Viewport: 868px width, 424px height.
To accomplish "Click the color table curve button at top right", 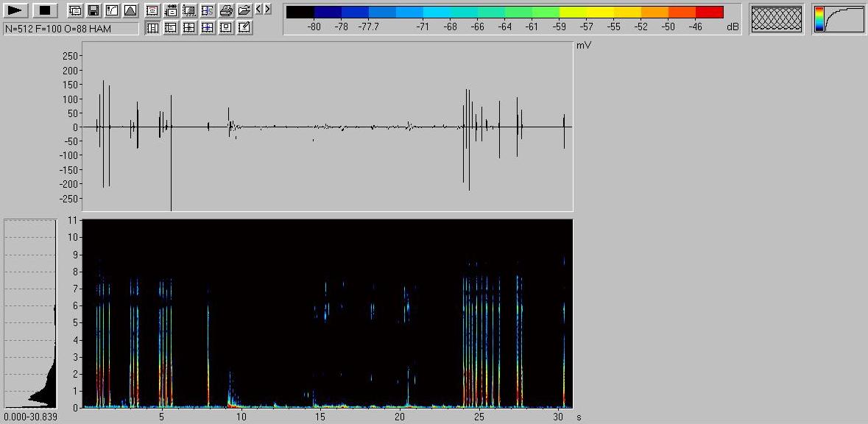I will pyautogui.click(x=839, y=19).
